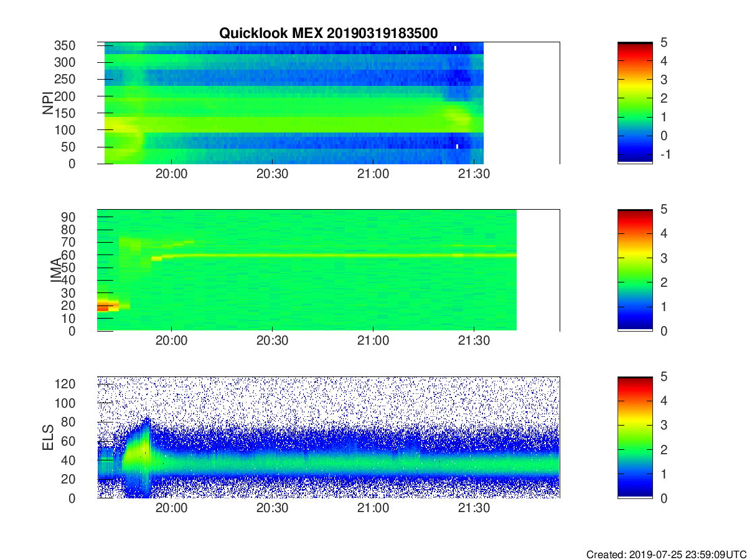
Task: Click the 5 label on the NPI colorbar
Action: coord(664,42)
